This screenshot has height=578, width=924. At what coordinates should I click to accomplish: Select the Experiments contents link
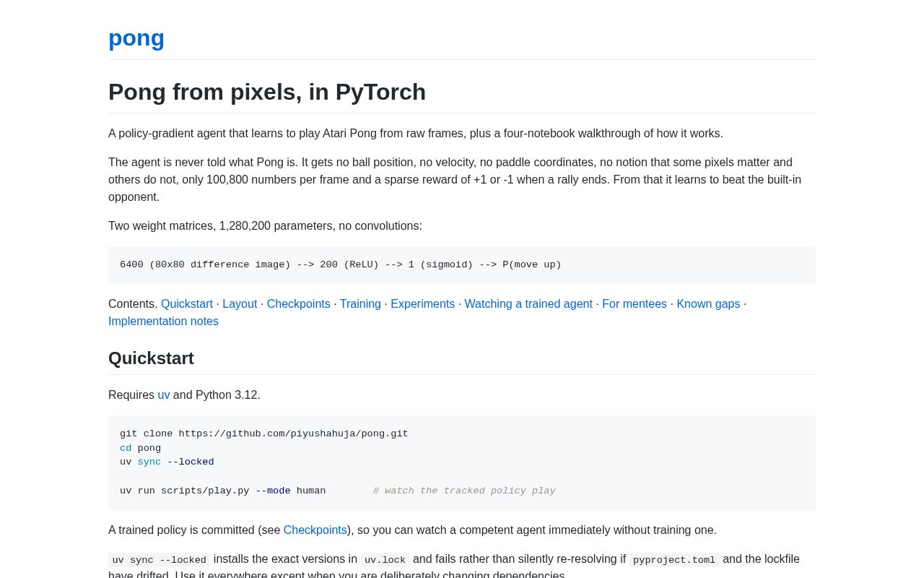pos(422,304)
